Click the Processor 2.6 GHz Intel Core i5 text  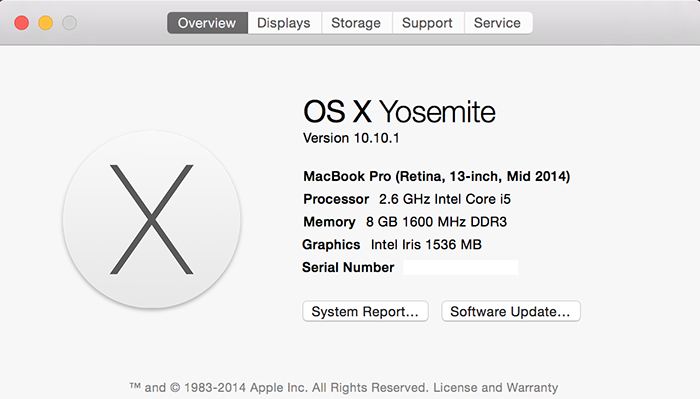(x=407, y=199)
